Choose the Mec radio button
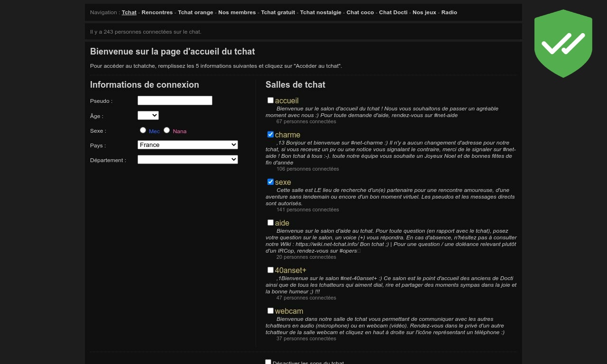 point(143,130)
